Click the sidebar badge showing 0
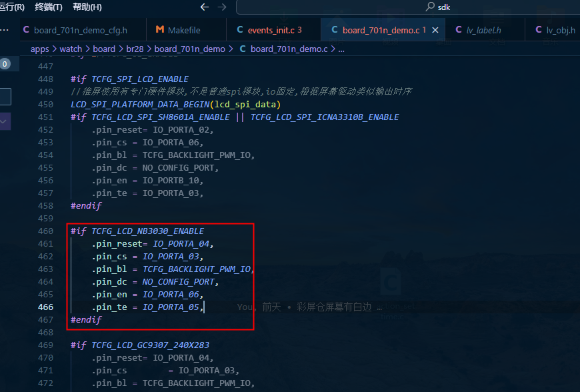This screenshot has height=392, width=580. click(5, 64)
